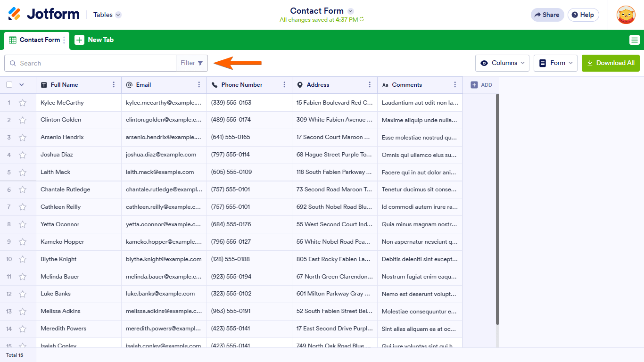The image size is (644, 362).
Task: Click the refresh icon beside saved status
Action: (362, 20)
